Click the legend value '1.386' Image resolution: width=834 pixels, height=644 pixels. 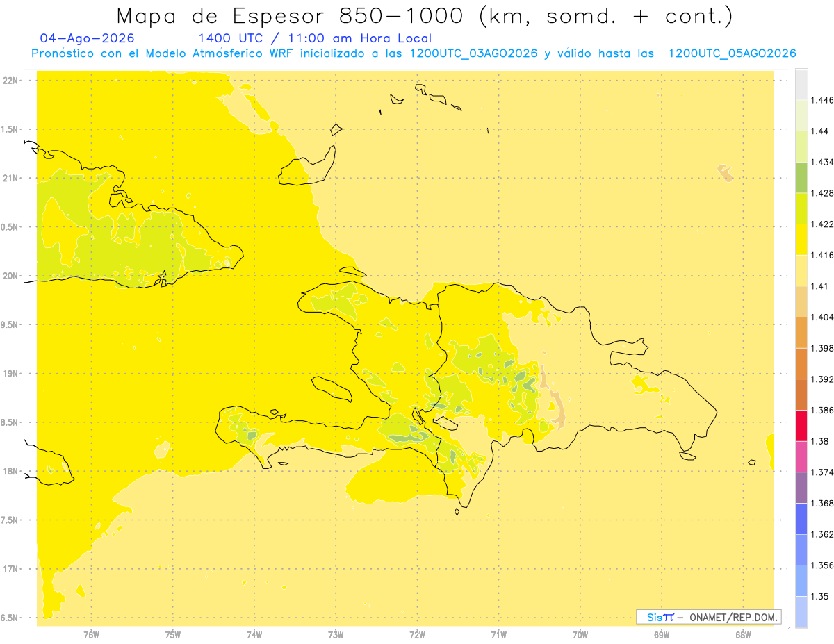[824, 410]
